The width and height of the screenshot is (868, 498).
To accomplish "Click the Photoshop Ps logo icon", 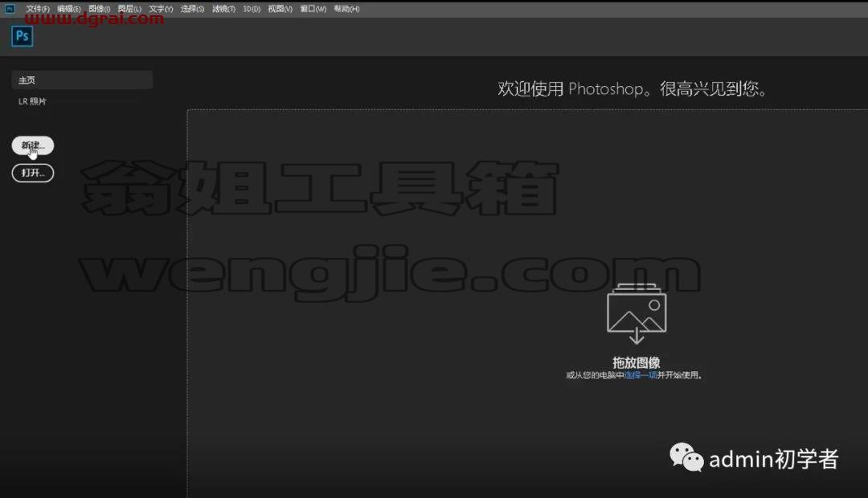I will (x=23, y=36).
